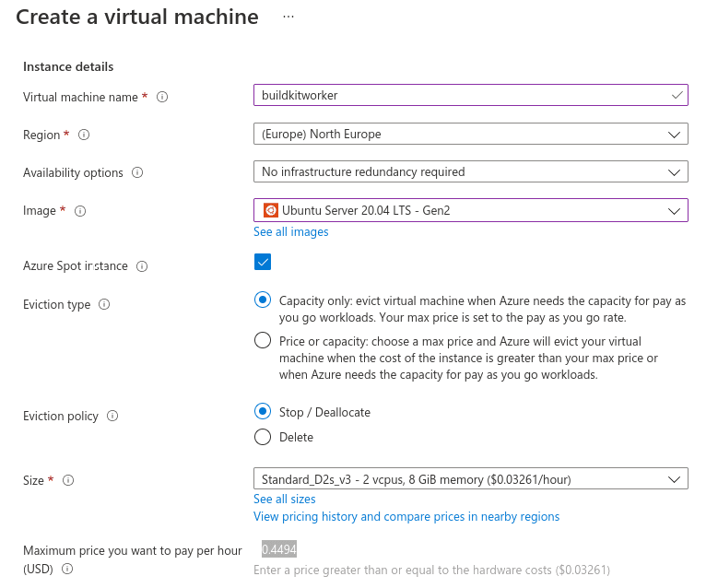Open info tooltip for Availability options

[x=138, y=172]
